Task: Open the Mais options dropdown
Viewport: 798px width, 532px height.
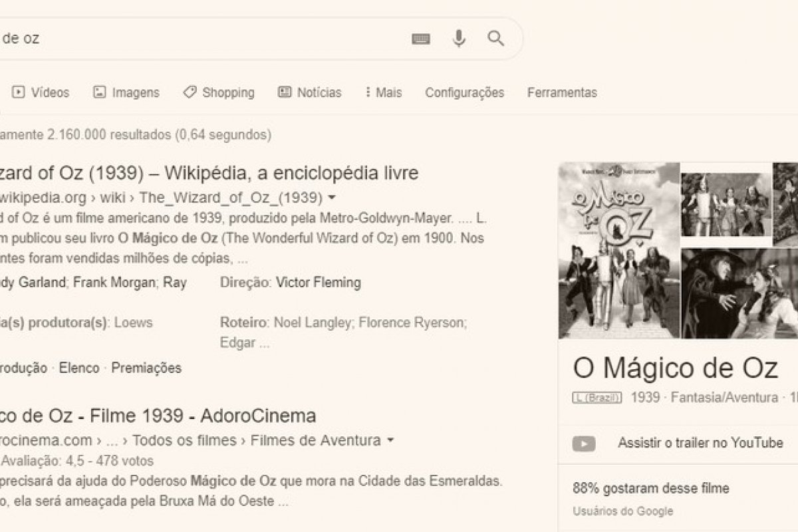Action: [x=384, y=92]
